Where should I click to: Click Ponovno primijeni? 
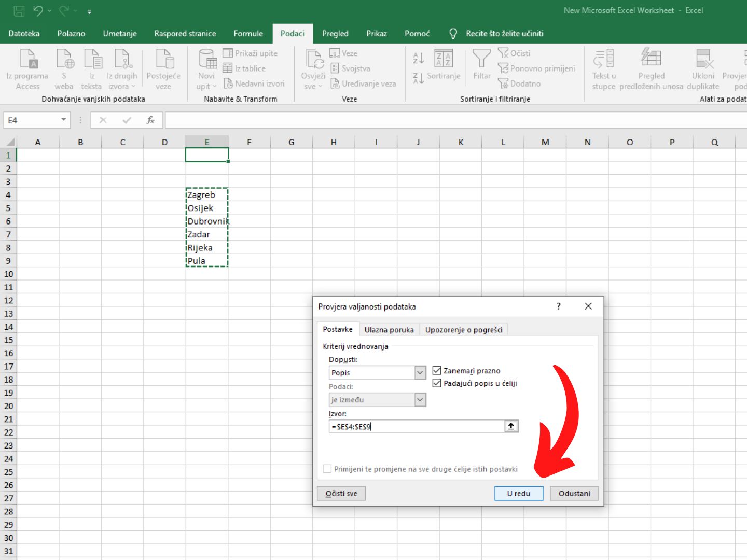point(536,68)
